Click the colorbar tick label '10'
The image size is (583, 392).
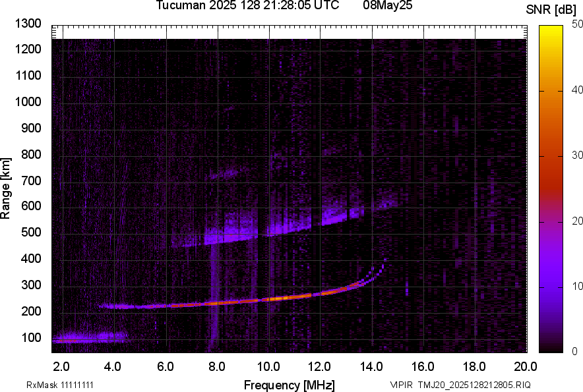pos(577,286)
